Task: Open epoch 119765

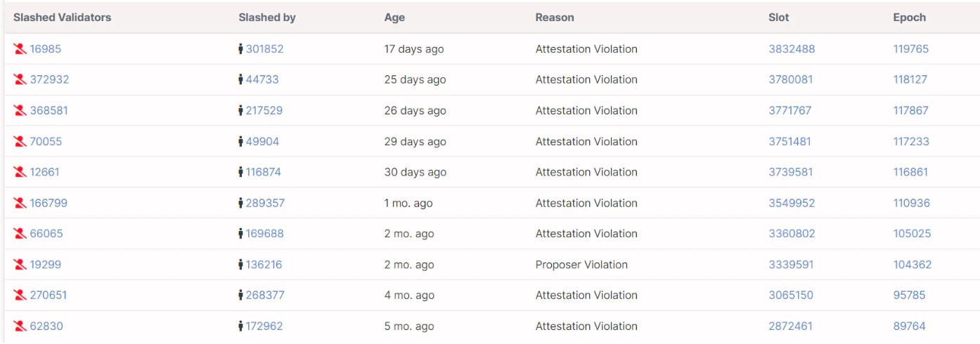Action: 911,49
